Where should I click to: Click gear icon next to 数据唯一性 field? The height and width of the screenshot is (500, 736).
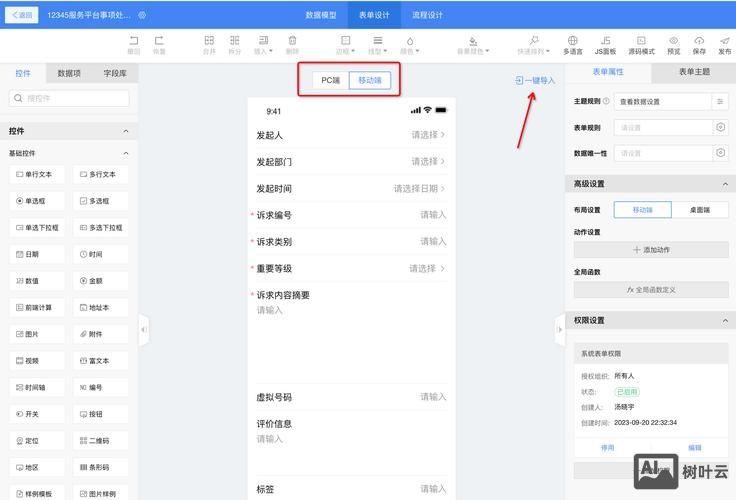[721, 153]
